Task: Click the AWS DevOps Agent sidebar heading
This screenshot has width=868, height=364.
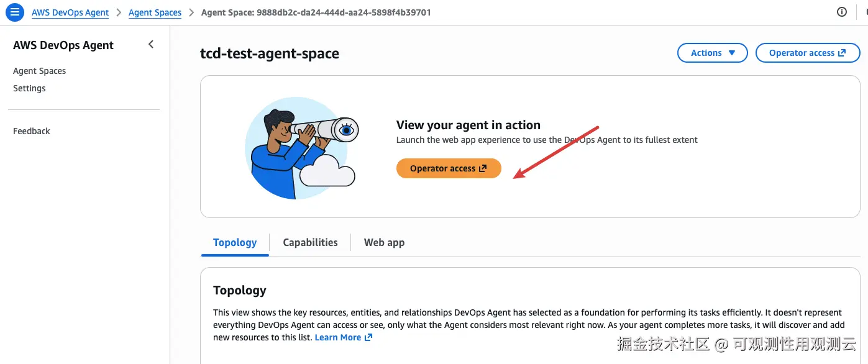Action: 63,45
